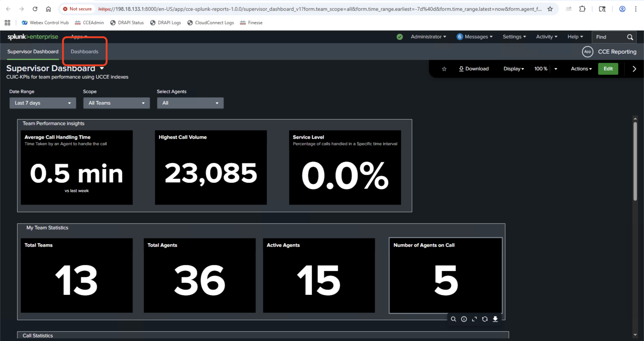Click the green Edit button

point(608,69)
